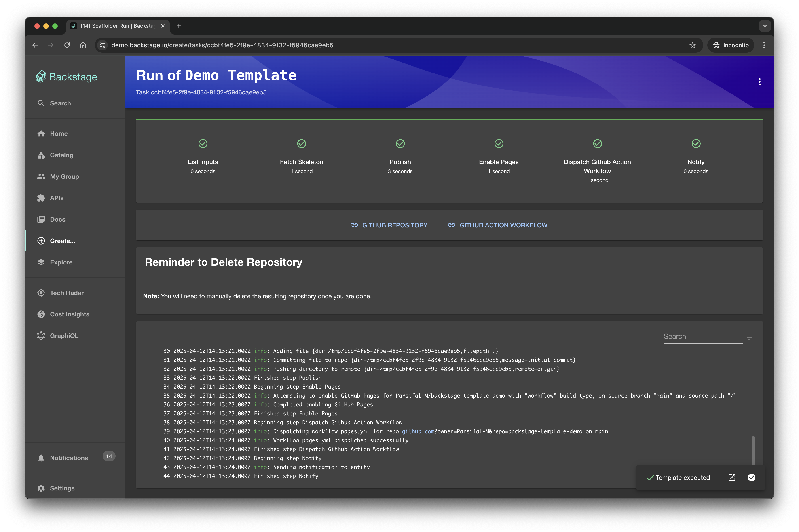The width and height of the screenshot is (799, 532).
Task: Expand the browser tab list chevron
Action: pyautogui.click(x=765, y=26)
